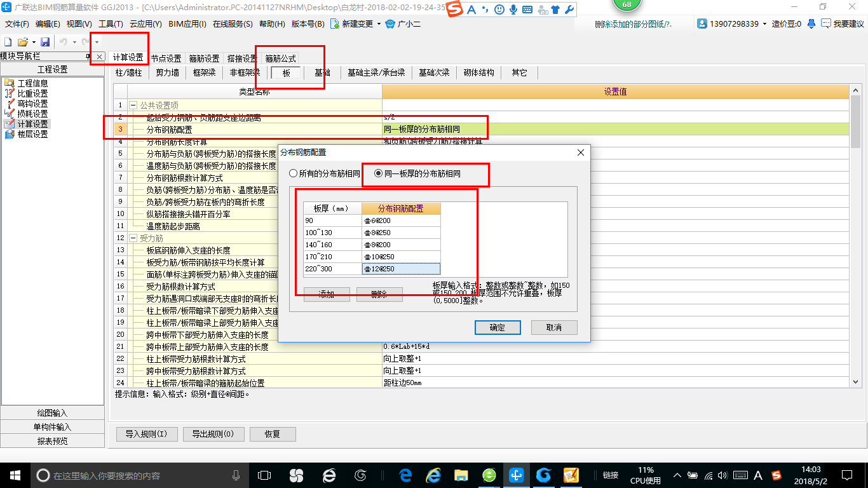The height and width of the screenshot is (488, 868).
Task: Click the Sogou emoticon smiley icon
Action: pos(499,10)
